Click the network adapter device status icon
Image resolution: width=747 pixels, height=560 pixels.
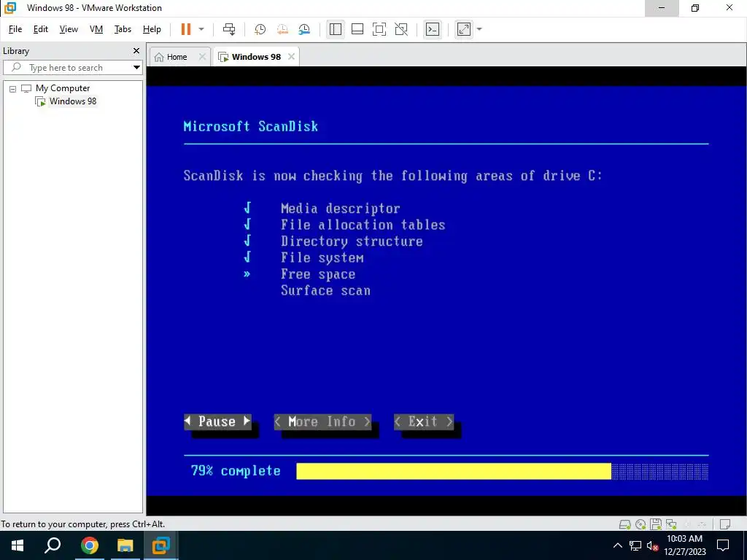pos(671,524)
